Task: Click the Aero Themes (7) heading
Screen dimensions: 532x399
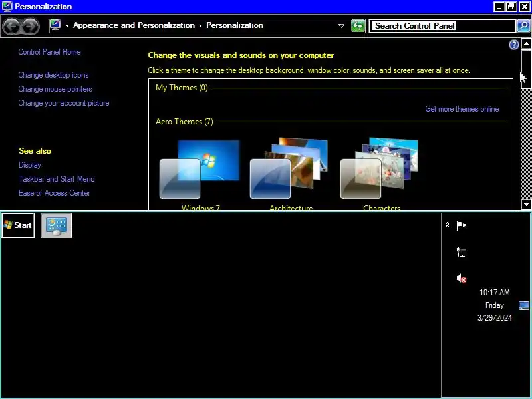Action: point(184,122)
